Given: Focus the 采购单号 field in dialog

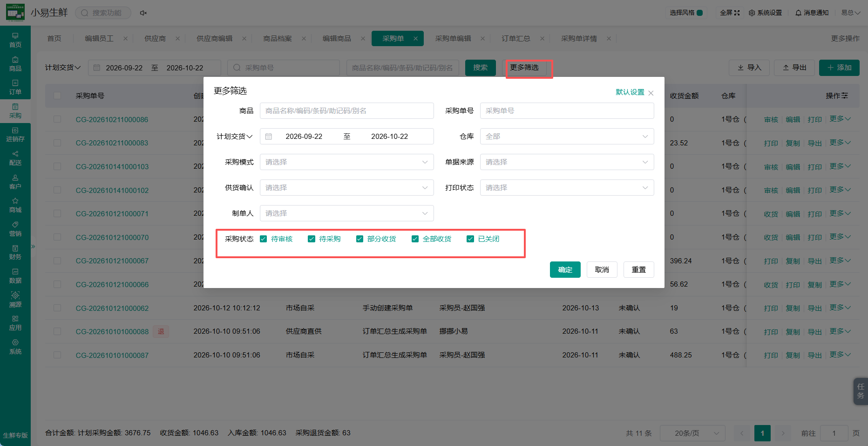Looking at the screenshot, I should (x=567, y=111).
